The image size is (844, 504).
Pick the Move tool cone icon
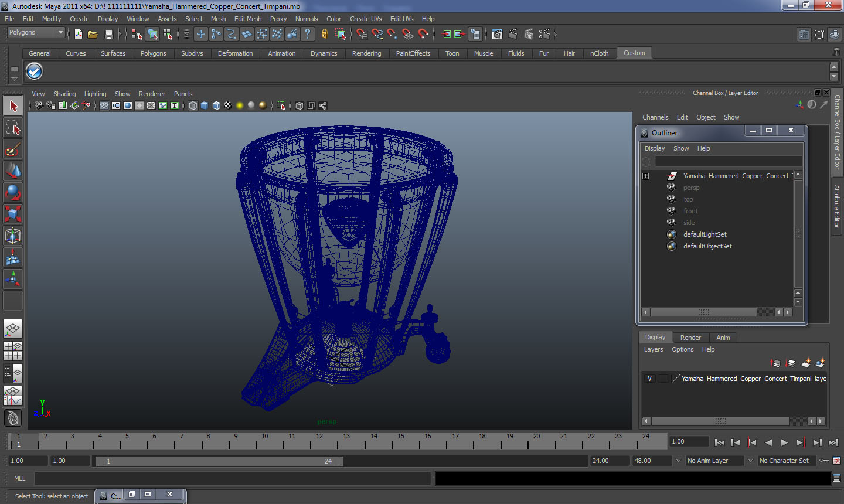(x=13, y=171)
